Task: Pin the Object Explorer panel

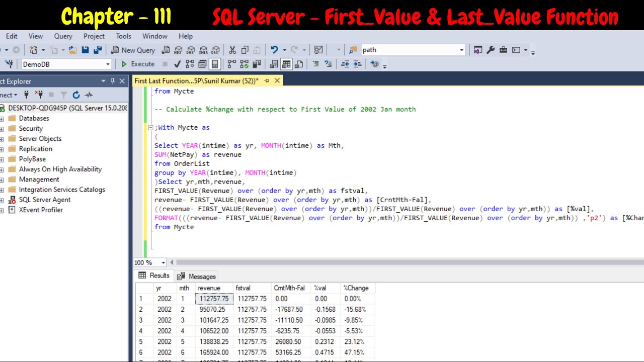Action: [x=113, y=81]
